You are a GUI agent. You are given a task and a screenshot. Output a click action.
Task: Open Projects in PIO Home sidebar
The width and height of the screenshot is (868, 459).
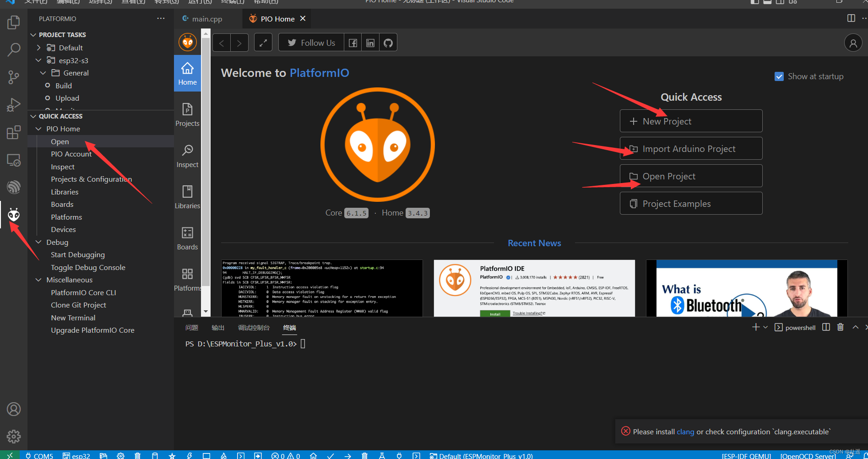pos(187,115)
